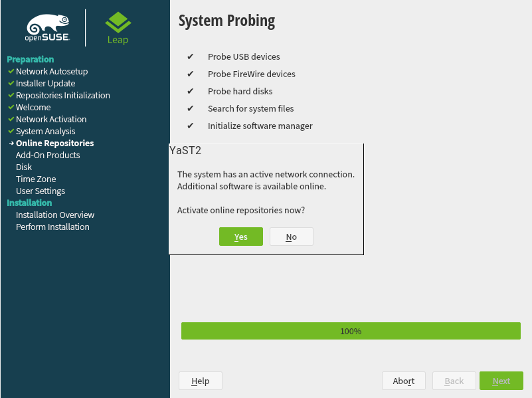Image resolution: width=532 pixels, height=398 pixels.
Task: Select System Analysis step text
Action: tap(45, 132)
